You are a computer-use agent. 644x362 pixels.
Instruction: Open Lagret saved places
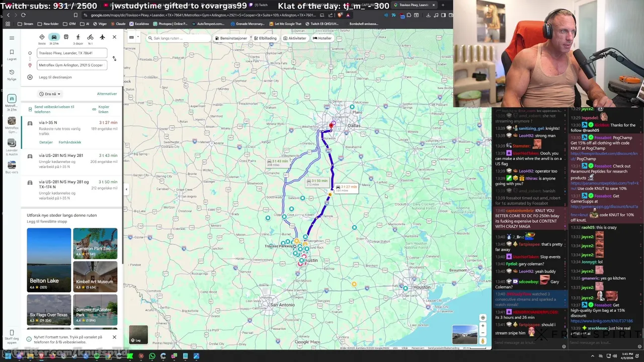tap(12, 54)
